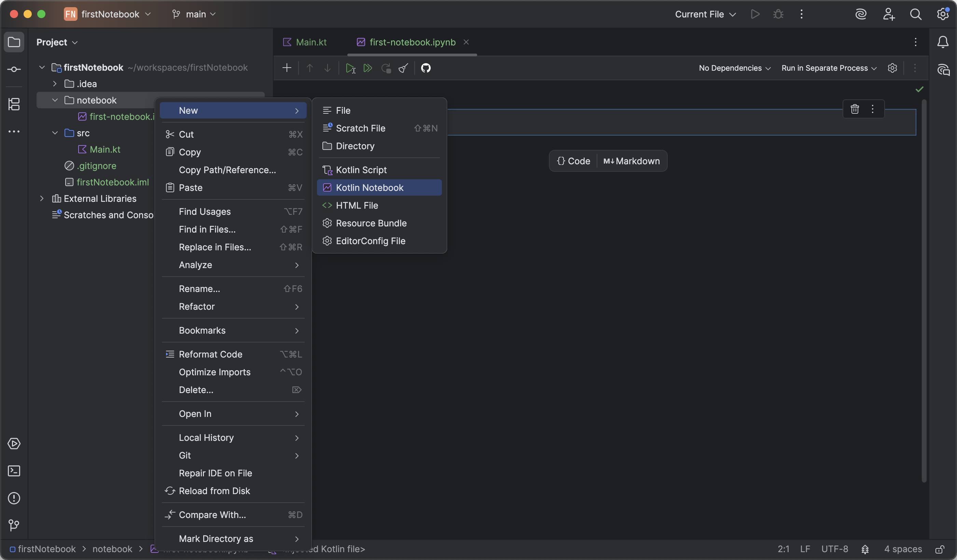The image size is (957, 560).
Task: Open the Services tool window icon
Action: pyautogui.click(x=14, y=444)
